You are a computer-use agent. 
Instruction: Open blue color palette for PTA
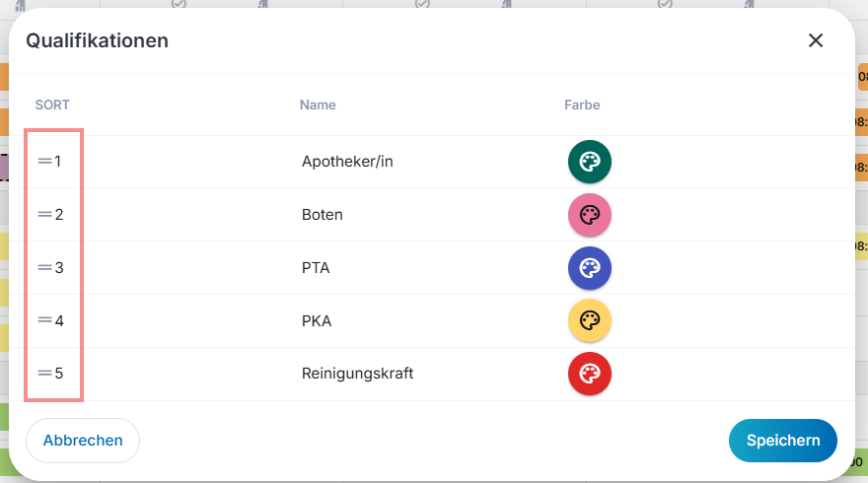[590, 268]
